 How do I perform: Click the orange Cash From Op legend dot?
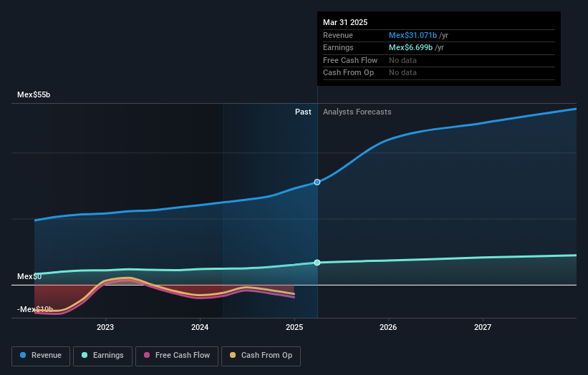pyautogui.click(x=233, y=355)
